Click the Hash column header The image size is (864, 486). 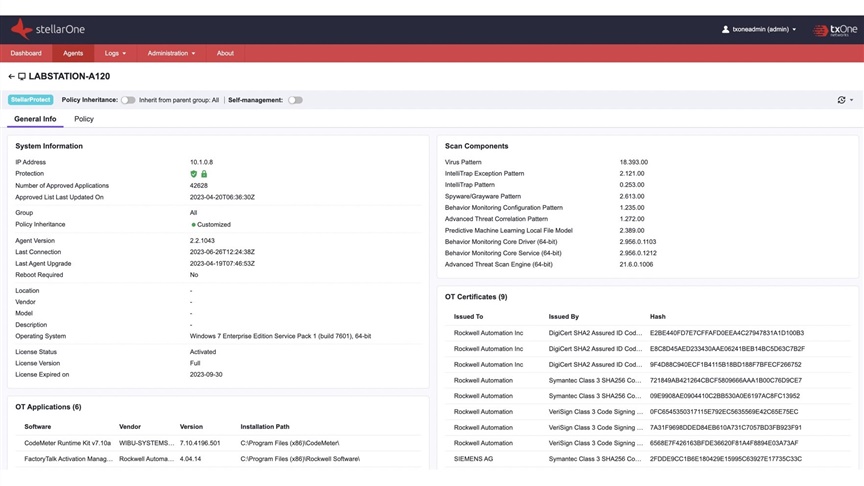(x=657, y=317)
